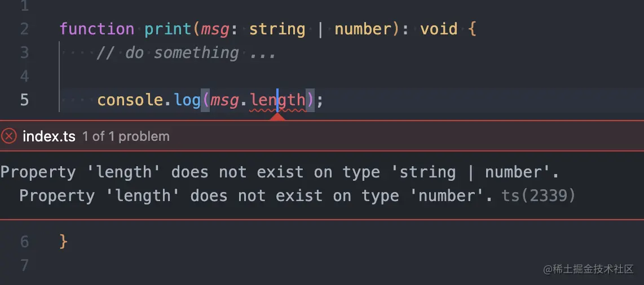Click the ts(2339) error code

(539, 195)
